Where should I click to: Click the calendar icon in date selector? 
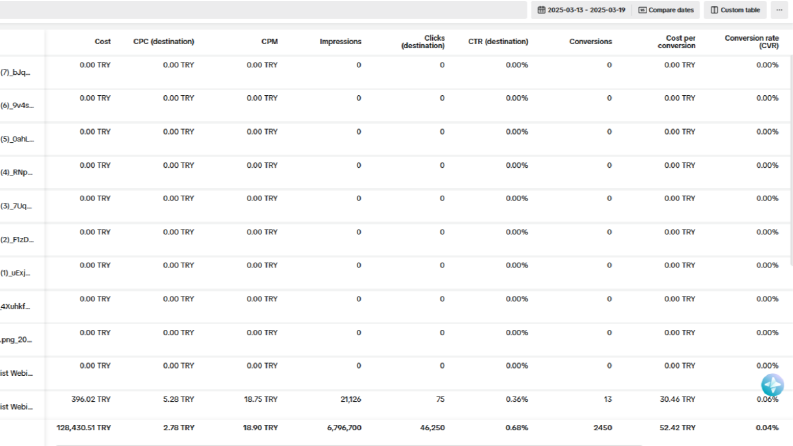coord(541,10)
